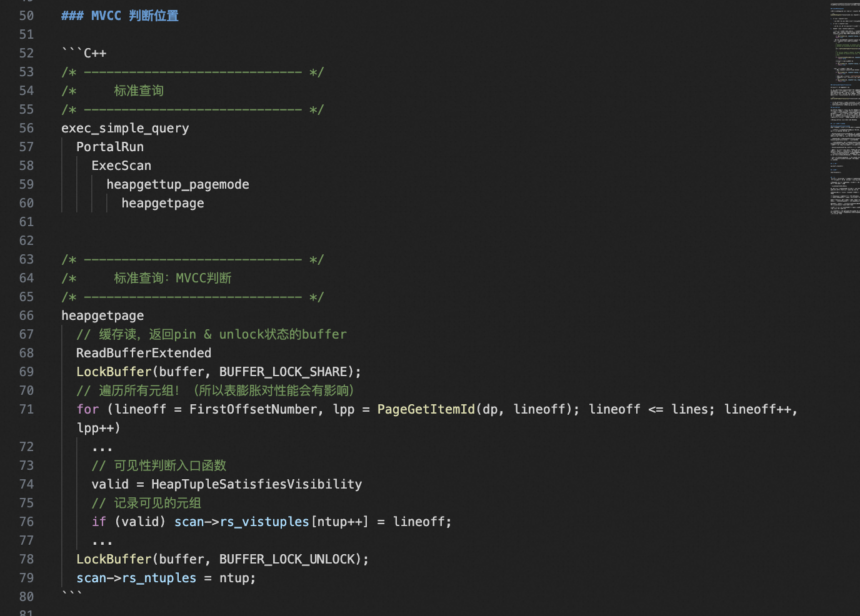
Task: Click the ellipsis on line 72
Action: pyautogui.click(x=102, y=448)
